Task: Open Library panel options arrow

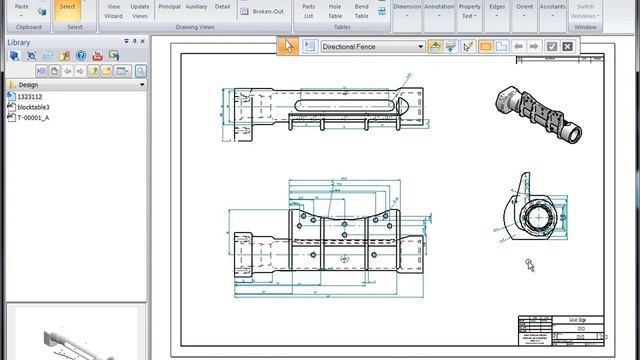Action: coord(126,41)
